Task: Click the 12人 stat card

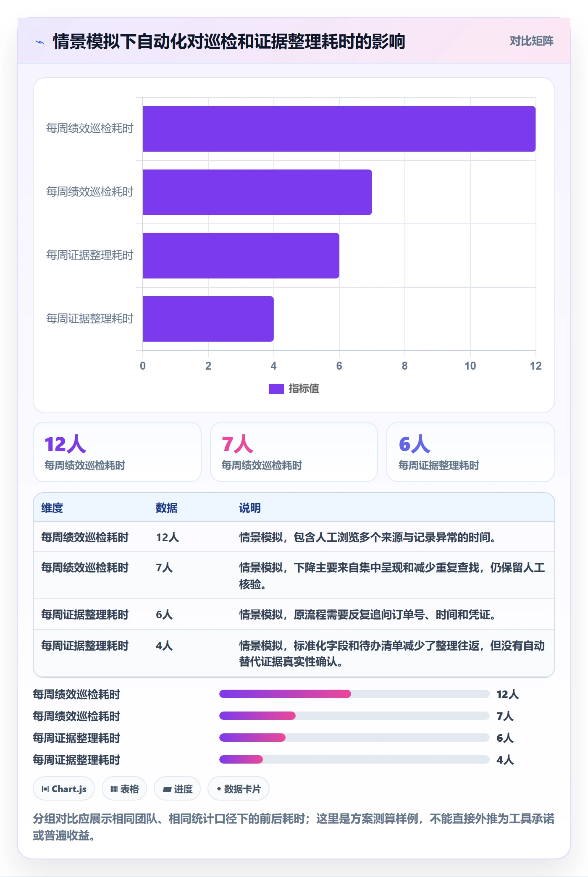Action: coord(117,452)
